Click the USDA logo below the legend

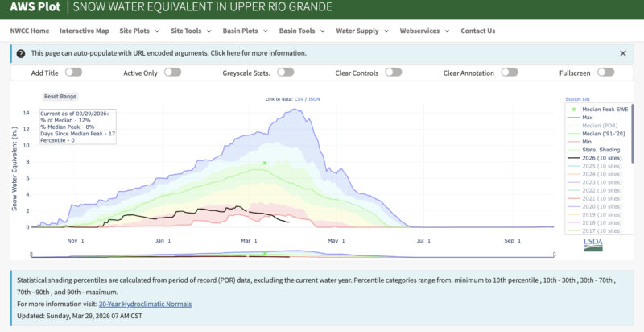point(594,243)
